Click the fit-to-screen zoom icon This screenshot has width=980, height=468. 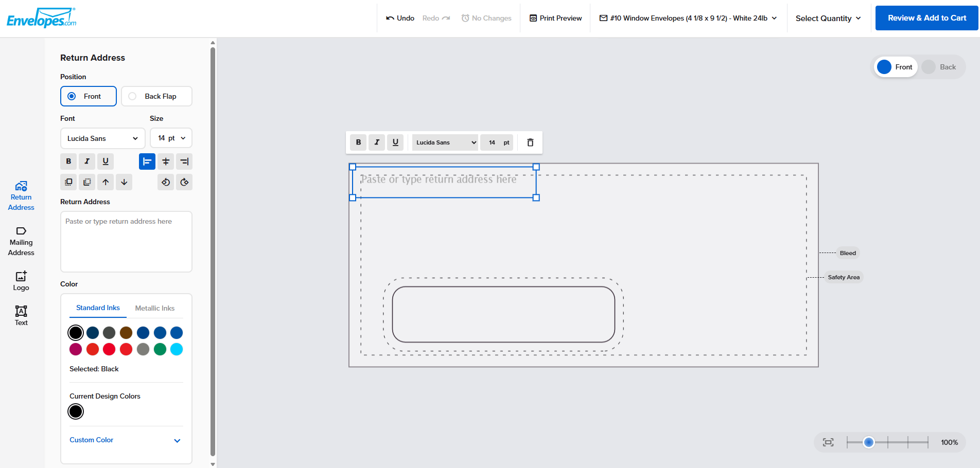(x=828, y=442)
